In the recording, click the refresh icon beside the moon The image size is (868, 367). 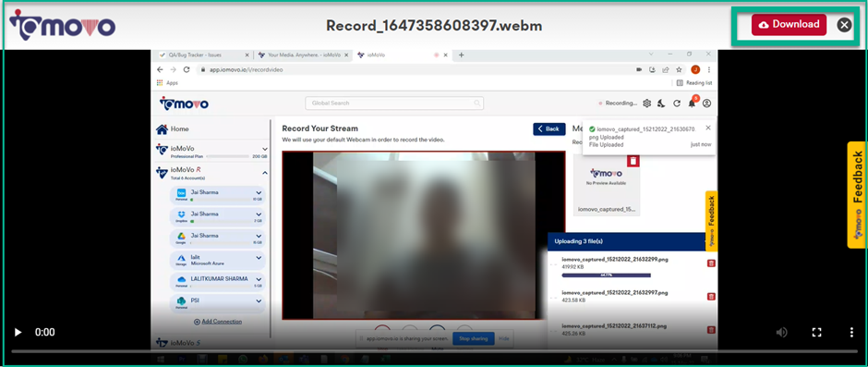677,104
